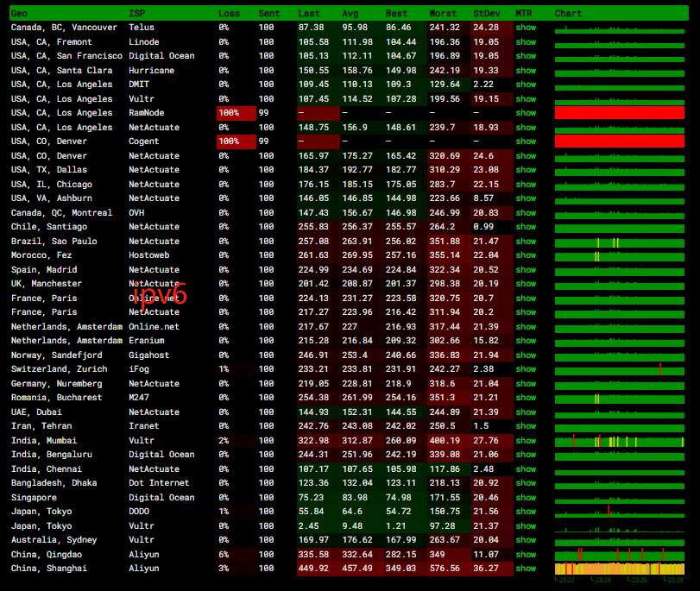Screen dimensions: 700x591
Task: Select 'UAE, Dubai' geo cell
Action: point(36,412)
